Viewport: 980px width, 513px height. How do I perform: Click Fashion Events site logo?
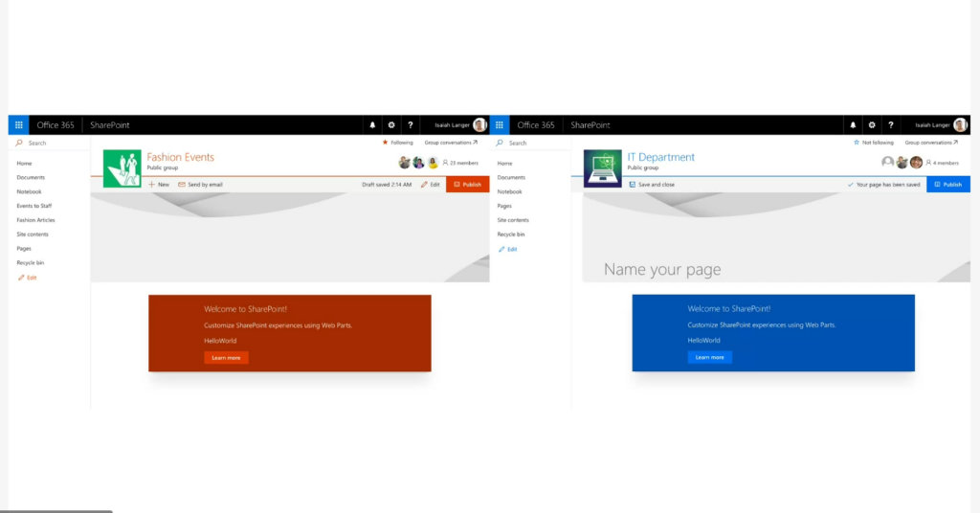[122, 168]
